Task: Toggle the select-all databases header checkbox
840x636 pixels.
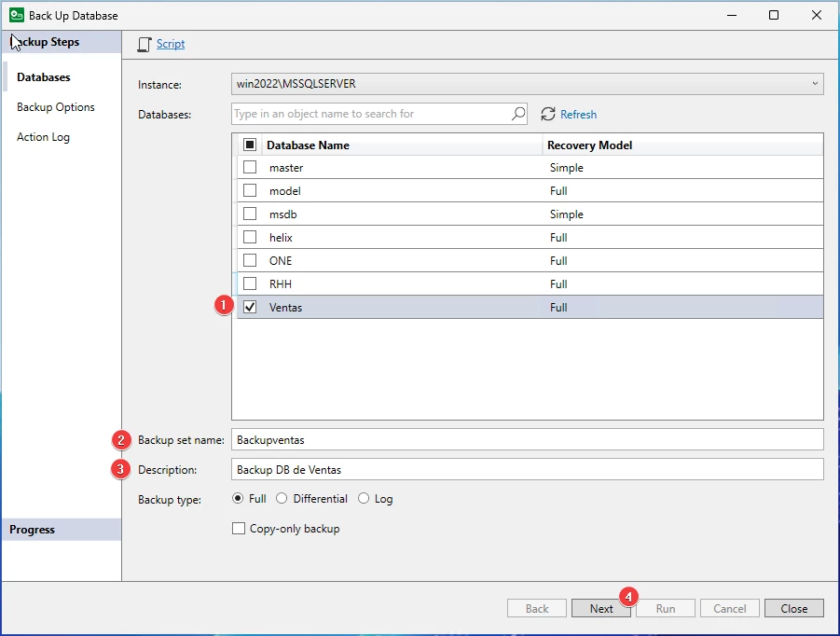Action: point(250,145)
